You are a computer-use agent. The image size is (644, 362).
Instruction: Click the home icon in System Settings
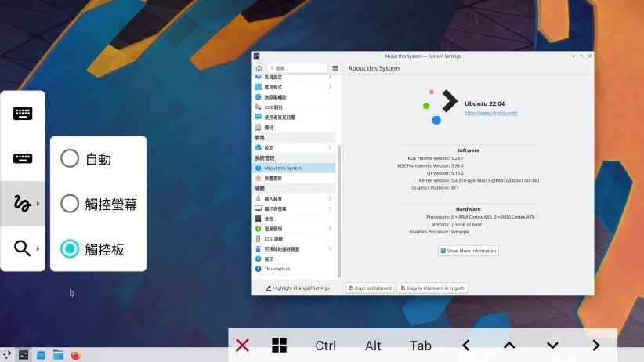tap(259, 68)
